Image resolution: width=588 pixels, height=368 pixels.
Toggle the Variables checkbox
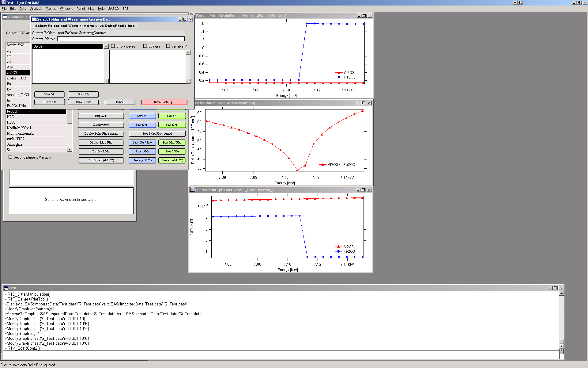tap(168, 46)
